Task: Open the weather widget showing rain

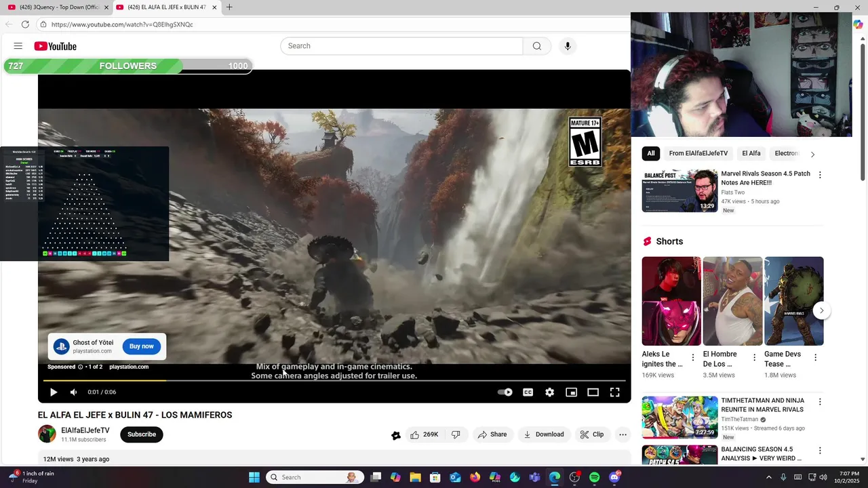Action: [31, 477]
